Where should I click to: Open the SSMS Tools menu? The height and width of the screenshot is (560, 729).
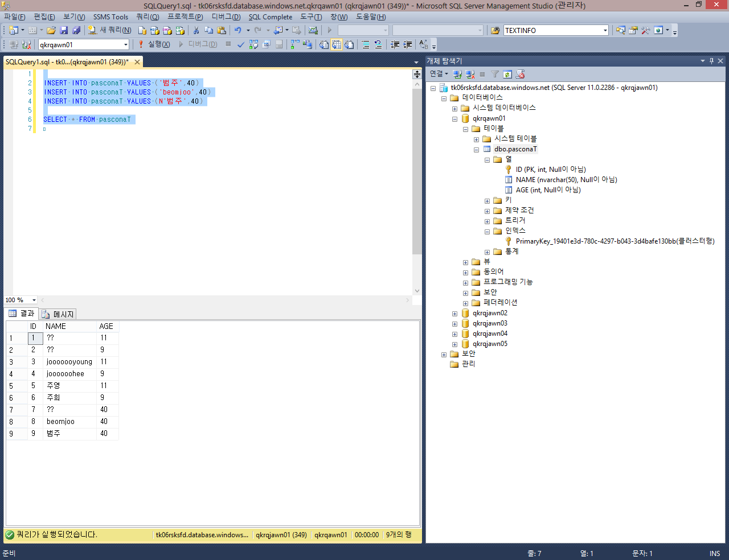[x=110, y=17]
